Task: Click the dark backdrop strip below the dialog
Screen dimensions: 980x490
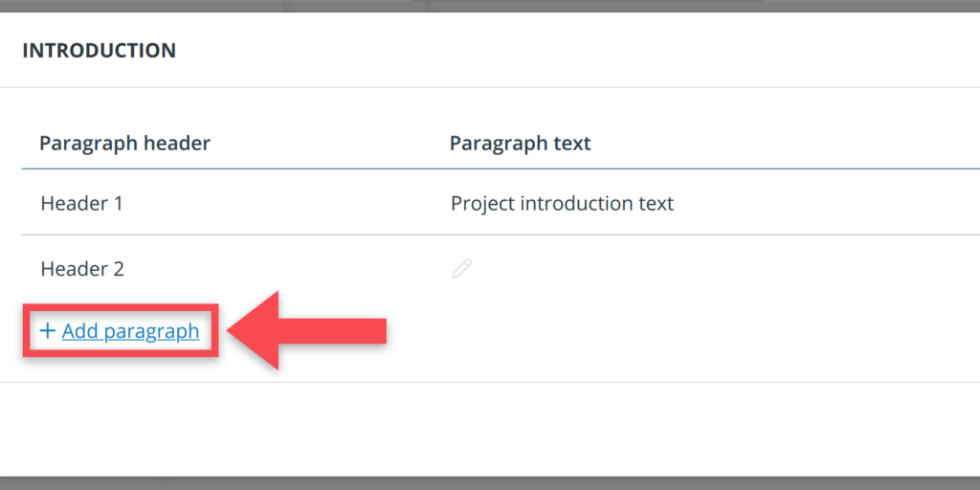Action: click(490, 482)
